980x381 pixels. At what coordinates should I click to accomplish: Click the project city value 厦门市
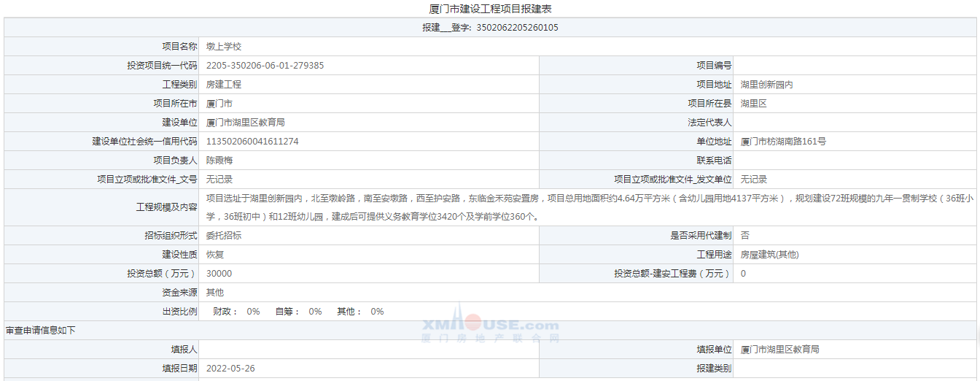coord(219,104)
